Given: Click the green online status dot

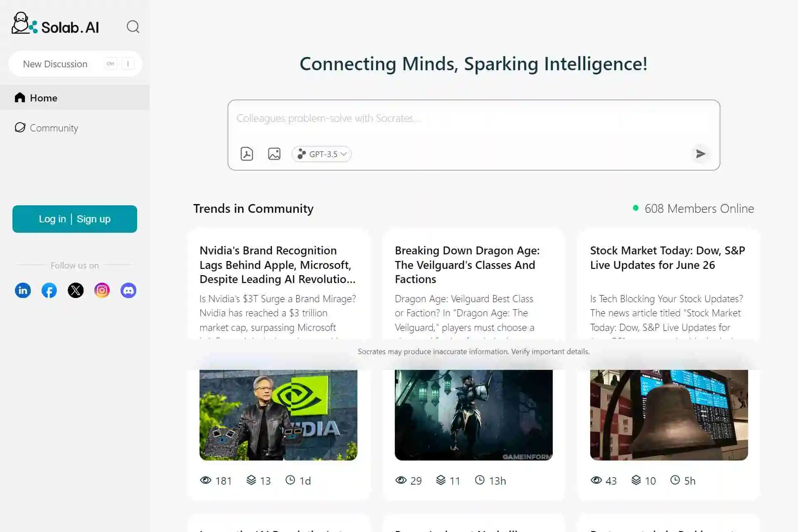Looking at the screenshot, I should pyautogui.click(x=635, y=208).
